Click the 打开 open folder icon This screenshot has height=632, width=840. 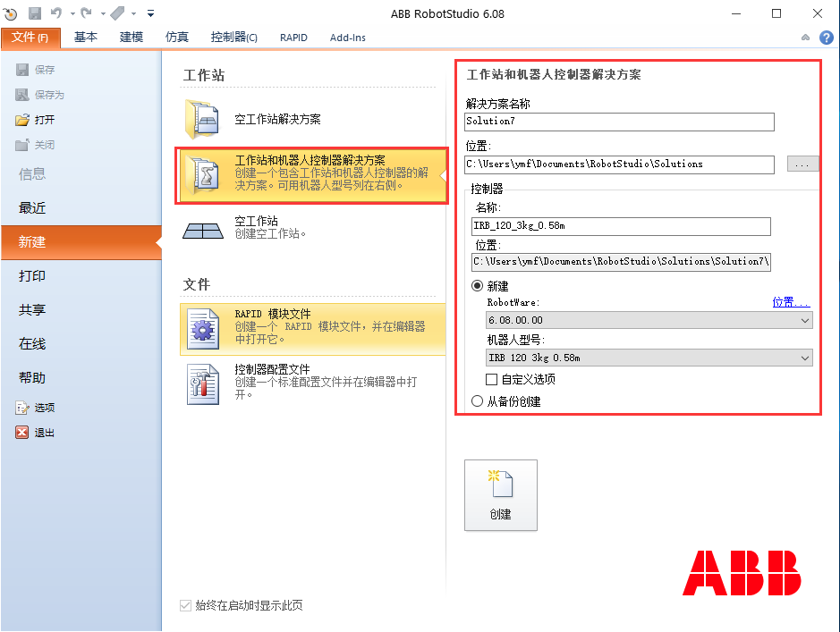coord(22,120)
